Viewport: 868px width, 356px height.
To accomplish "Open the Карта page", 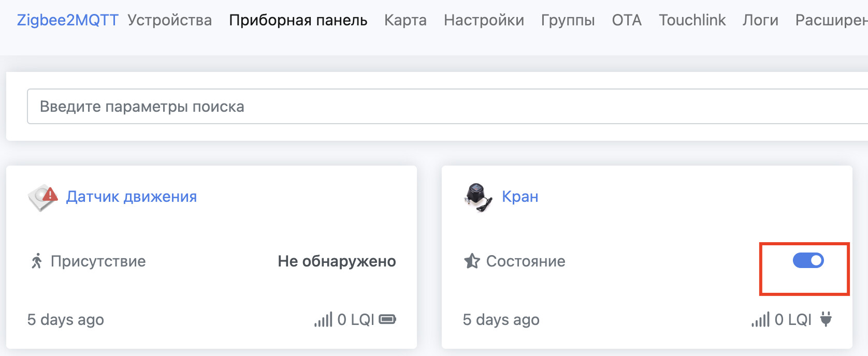I will pos(406,20).
